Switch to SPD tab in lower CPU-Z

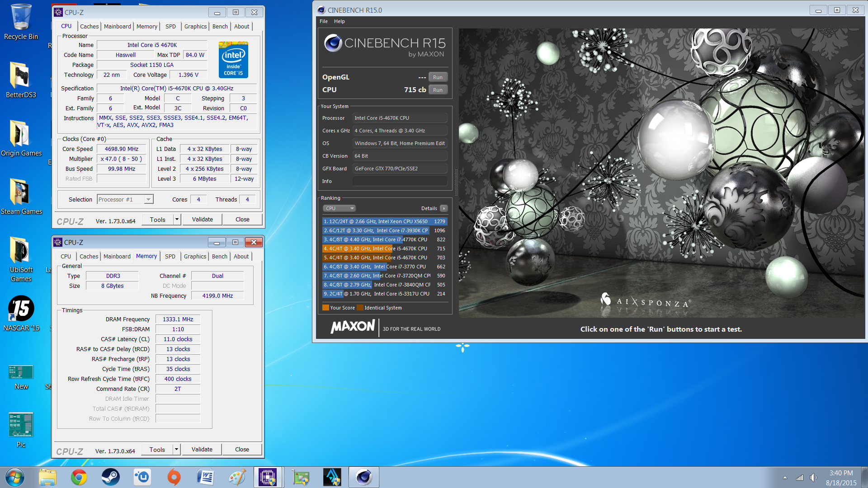coord(170,256)
